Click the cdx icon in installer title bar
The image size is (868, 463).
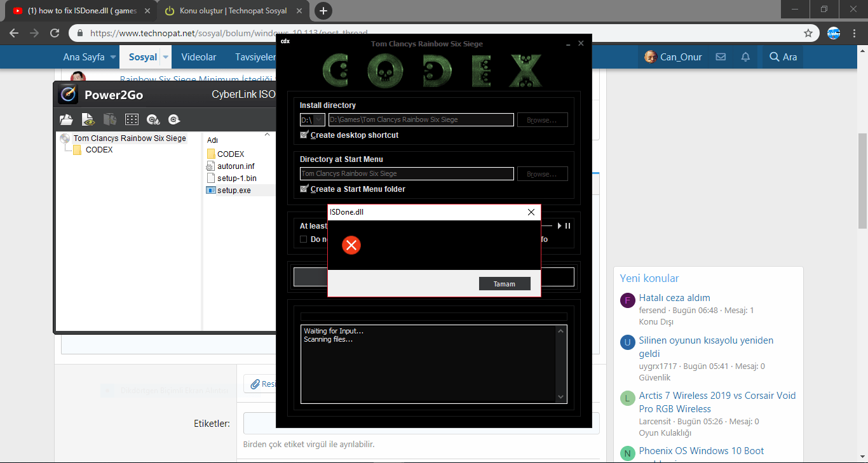click(x=285, y=42)
